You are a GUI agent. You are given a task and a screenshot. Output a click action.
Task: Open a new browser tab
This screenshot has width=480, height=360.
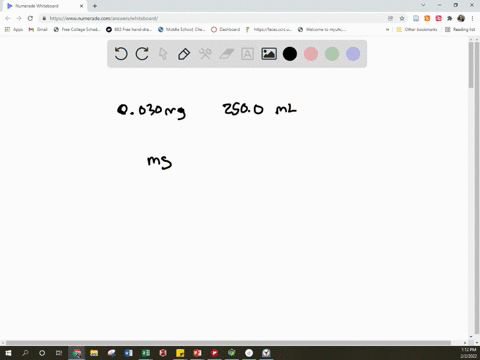[95, 6]
